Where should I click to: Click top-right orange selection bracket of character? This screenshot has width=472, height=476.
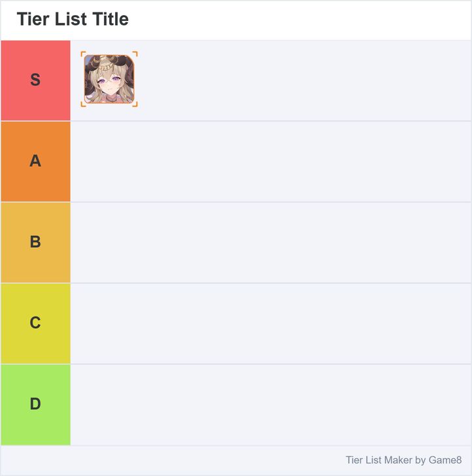[x=136, y=53]
